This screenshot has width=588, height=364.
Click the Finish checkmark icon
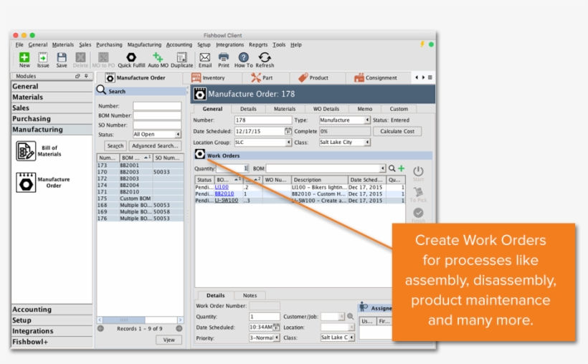click(418, 213)
